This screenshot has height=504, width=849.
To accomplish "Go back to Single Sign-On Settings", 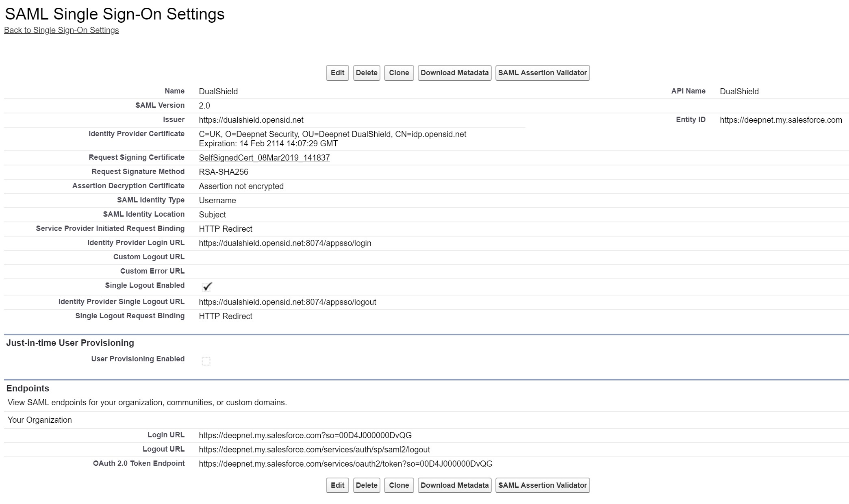I will (x=61, y=30).
